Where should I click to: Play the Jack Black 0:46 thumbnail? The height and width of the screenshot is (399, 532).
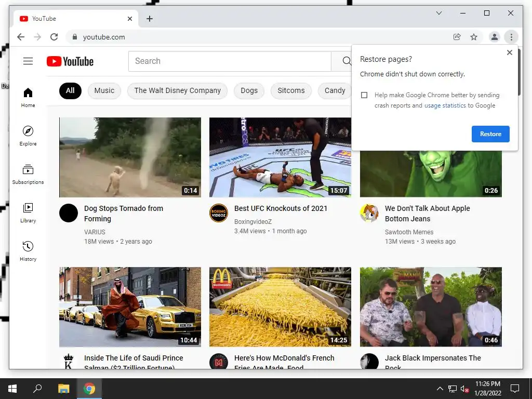431,307
